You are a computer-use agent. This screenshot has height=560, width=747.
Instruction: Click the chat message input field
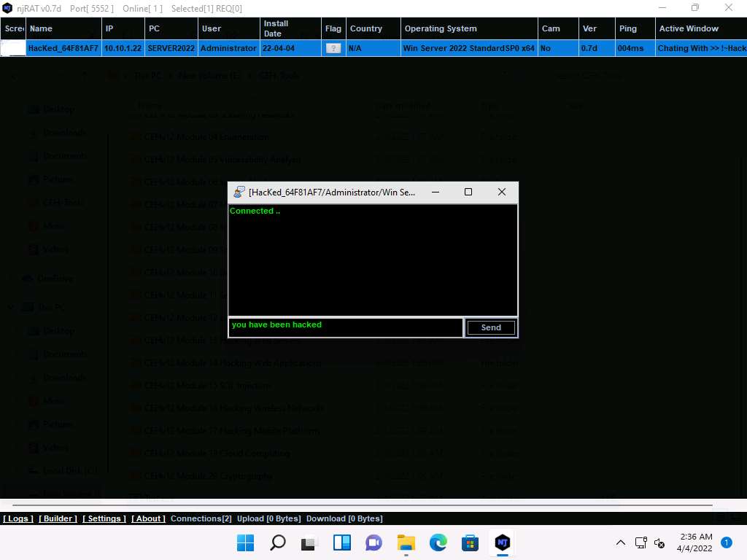pyautogui.click(x=346, y=327)
